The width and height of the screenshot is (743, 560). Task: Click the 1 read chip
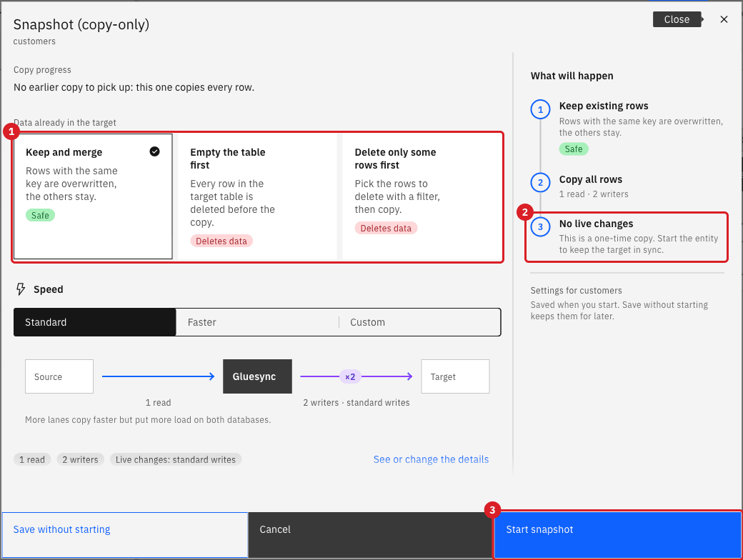pos(32,459)
